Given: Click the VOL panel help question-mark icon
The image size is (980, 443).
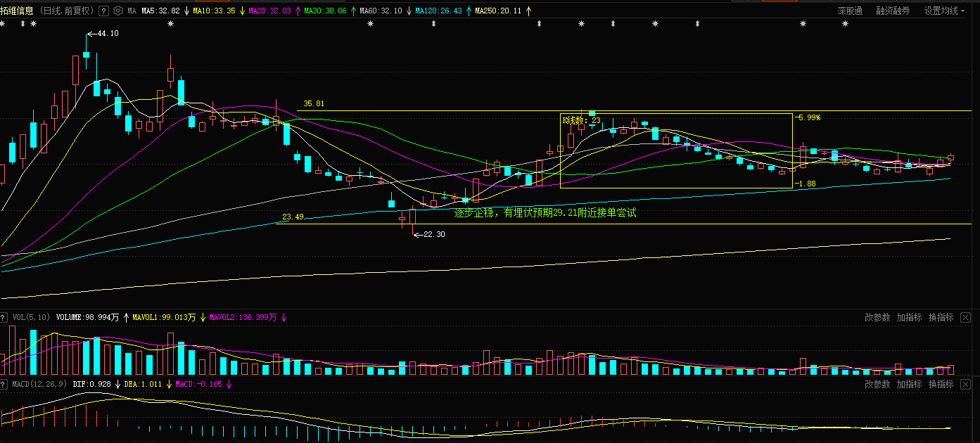Looking at the screenshot, I should point(4,318).
